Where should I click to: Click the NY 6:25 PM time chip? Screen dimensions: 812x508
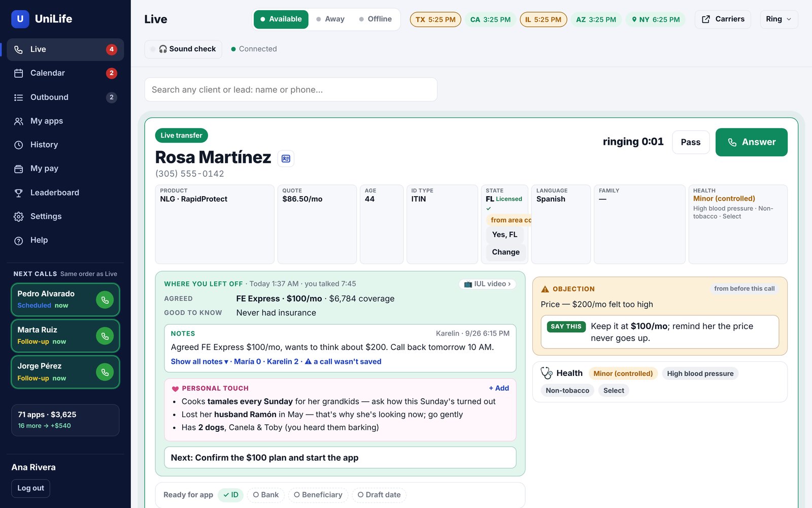[655, 19]
